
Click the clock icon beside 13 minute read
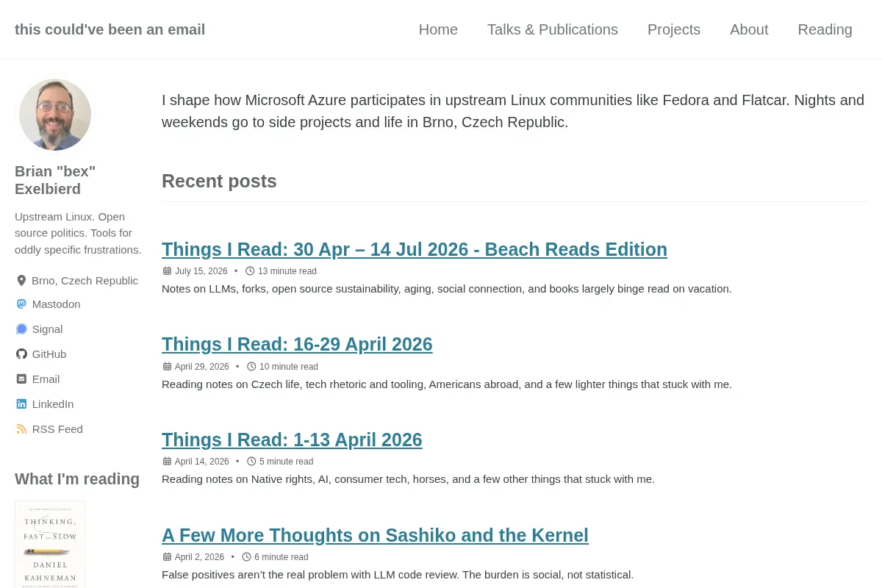(x=250, y=271)
